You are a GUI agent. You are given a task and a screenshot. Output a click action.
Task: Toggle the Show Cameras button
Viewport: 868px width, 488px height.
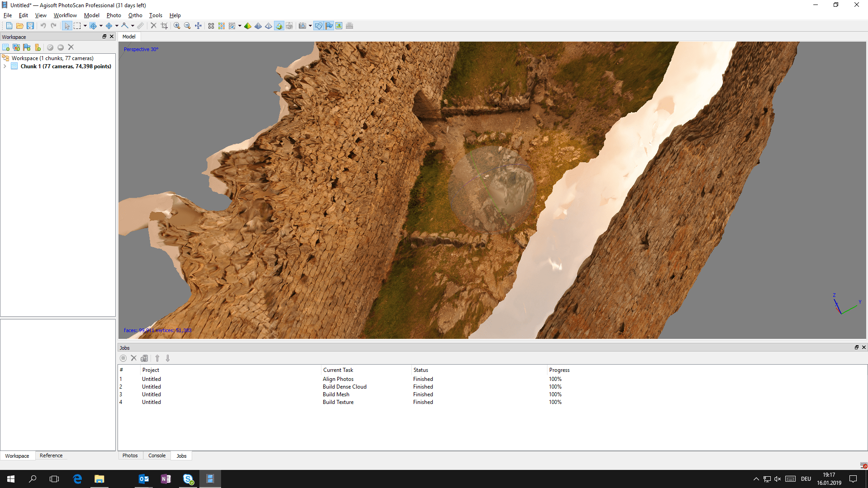(x=319, y=26)
